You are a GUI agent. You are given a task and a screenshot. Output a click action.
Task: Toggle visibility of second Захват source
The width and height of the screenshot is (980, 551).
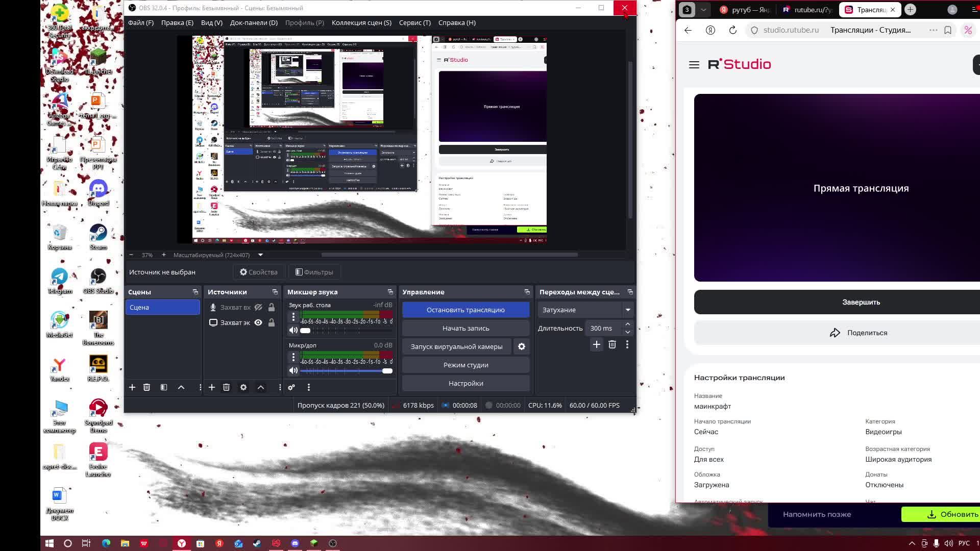[x=258, y=323]
